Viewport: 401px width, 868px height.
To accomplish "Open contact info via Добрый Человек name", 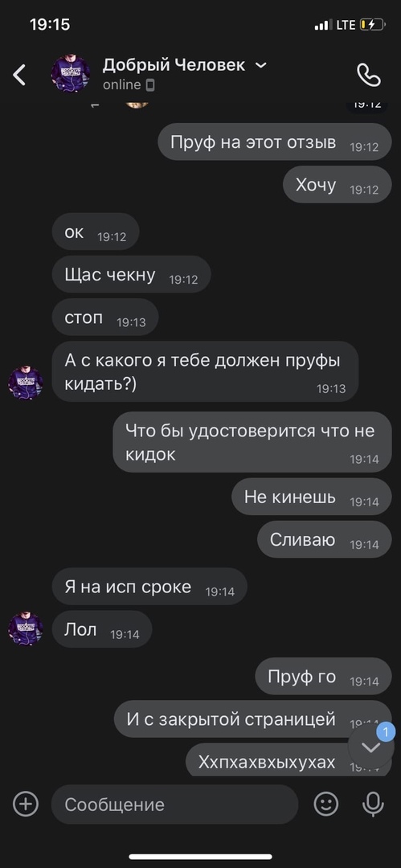I will 174,65.
